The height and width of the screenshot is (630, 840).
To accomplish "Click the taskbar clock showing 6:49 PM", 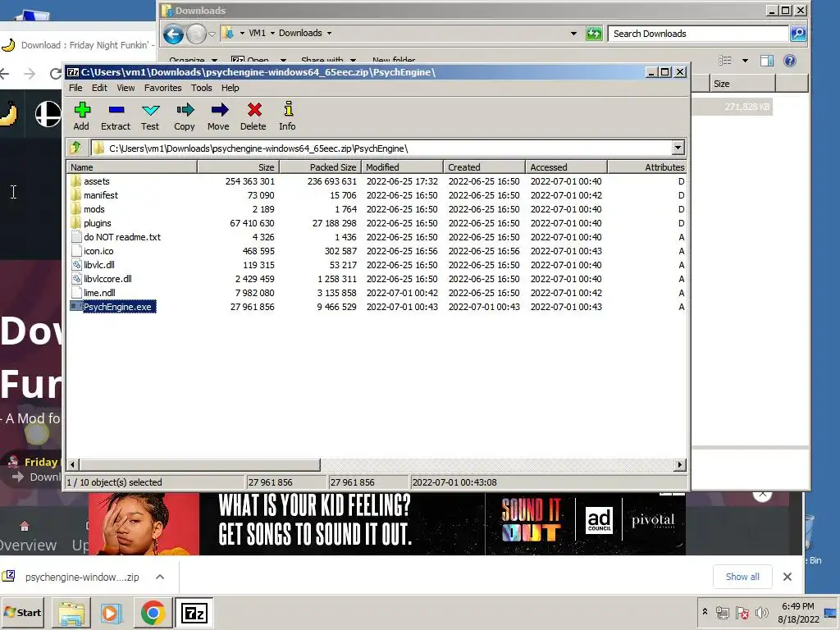I will 797,606.
